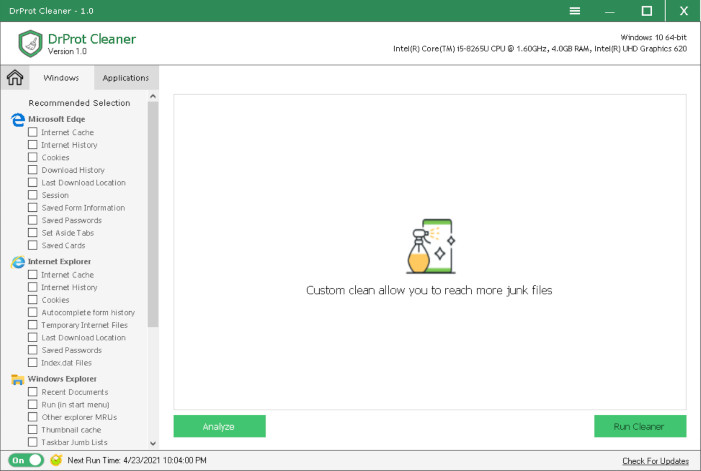Select the Windows Explorer group label
Viewport: 701px width, 471px height.
click(x=62, y=378)
